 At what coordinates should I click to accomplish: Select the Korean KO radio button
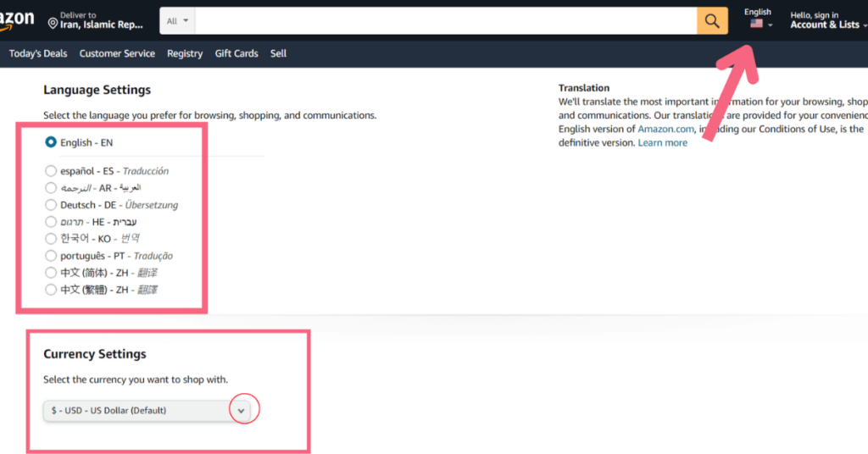tap(50, 239)
